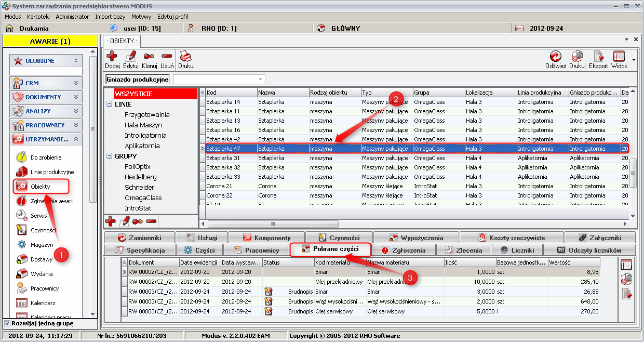The image size is (644, 342).
Task: Toggle the Rozwijaj jedną grupę checkbox
Action: (7, 323)
